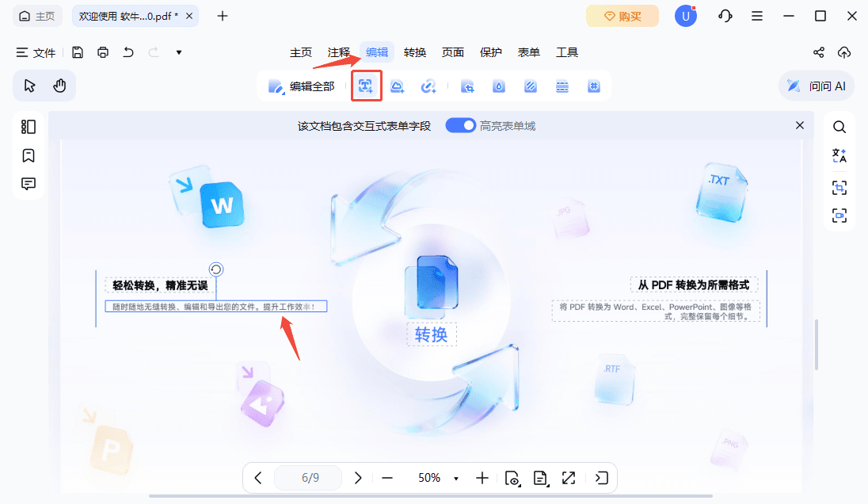Open the hamburger menu in title bar

coord(757,16)
